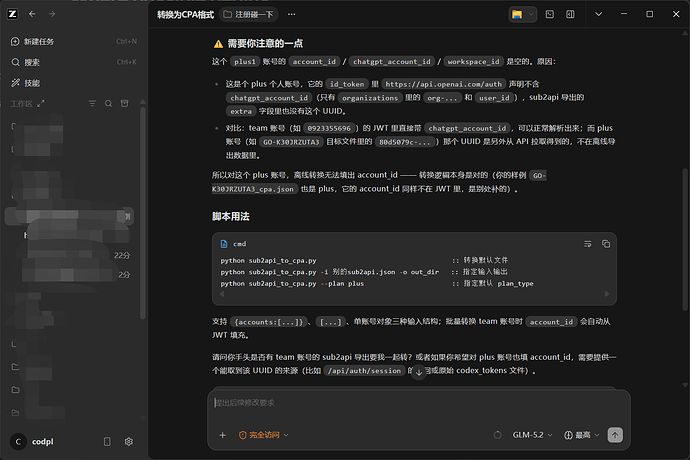
Task: Click the workspace_id inline code tag
Action: click(473, 62)
